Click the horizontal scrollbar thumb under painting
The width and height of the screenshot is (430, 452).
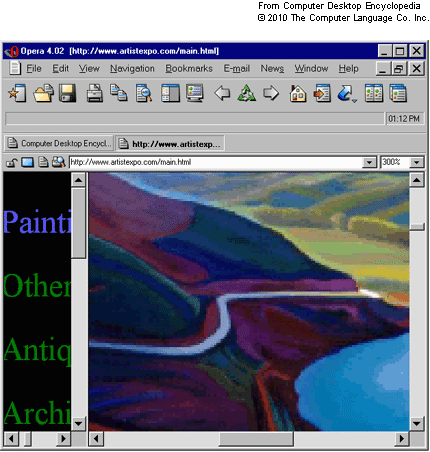256,439
